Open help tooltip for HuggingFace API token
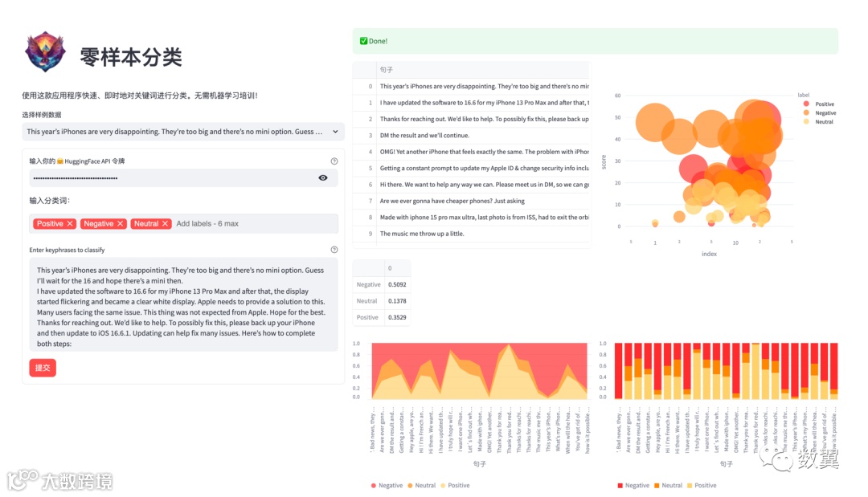 [x=334, y=161]
